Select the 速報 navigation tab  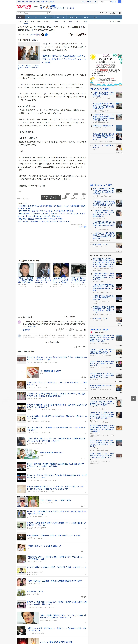[28, 17]
